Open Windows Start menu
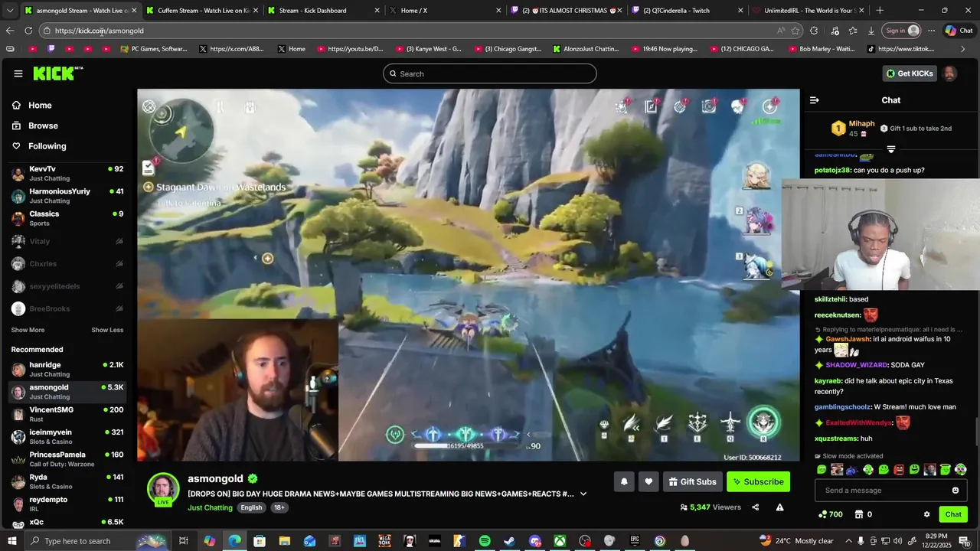 coord(11,541)
